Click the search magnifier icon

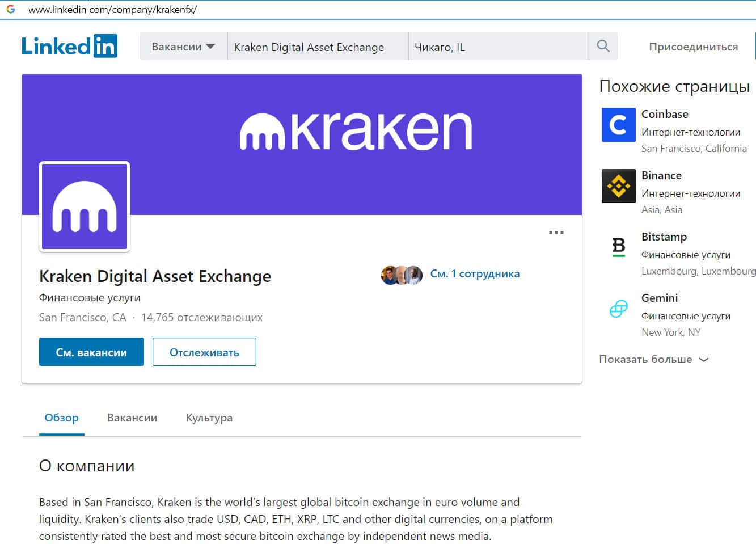pyautogui.click(x=603, y=46)
